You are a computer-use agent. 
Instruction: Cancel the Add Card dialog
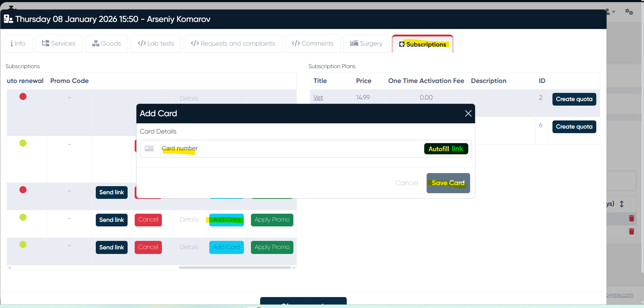(406, 183)
